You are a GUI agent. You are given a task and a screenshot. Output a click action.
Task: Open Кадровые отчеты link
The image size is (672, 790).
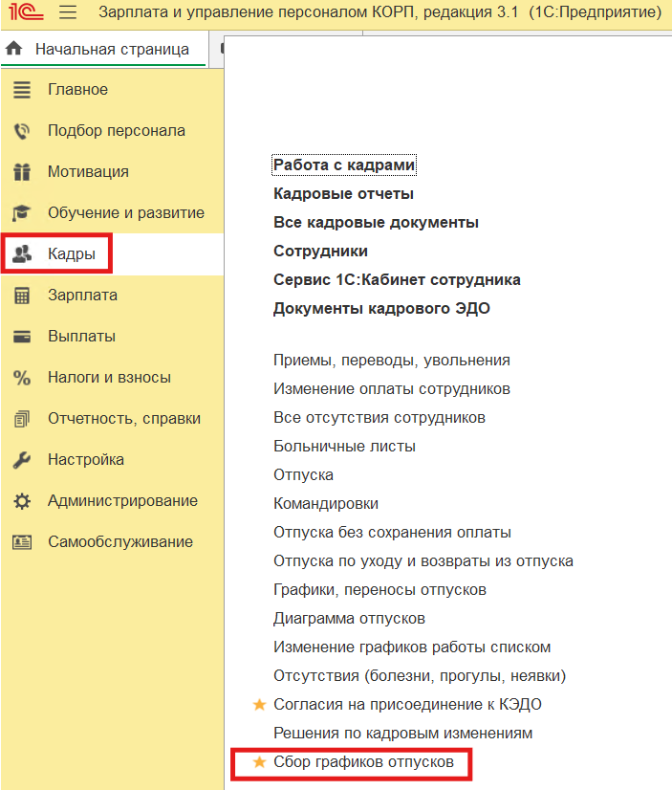tap(343, 194)
